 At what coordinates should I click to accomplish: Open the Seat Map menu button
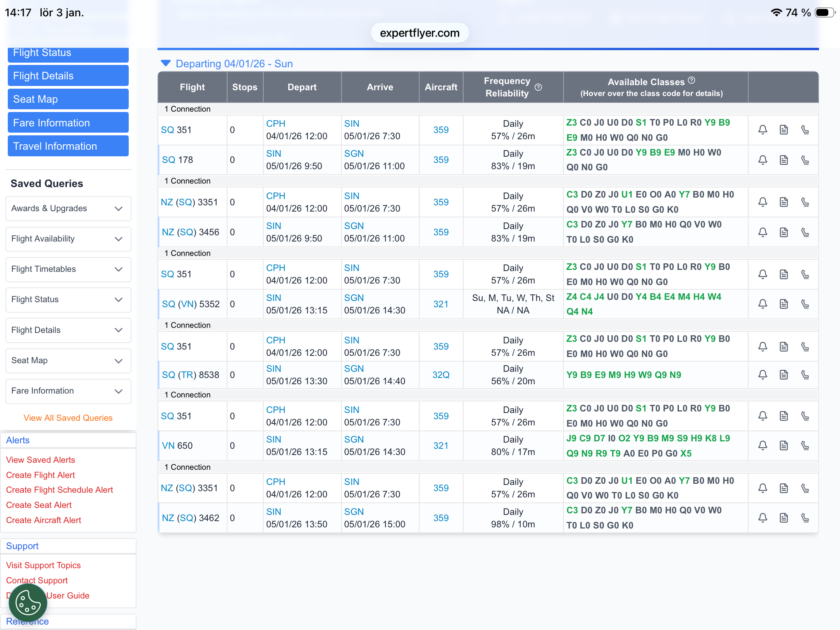click(68, 99)
